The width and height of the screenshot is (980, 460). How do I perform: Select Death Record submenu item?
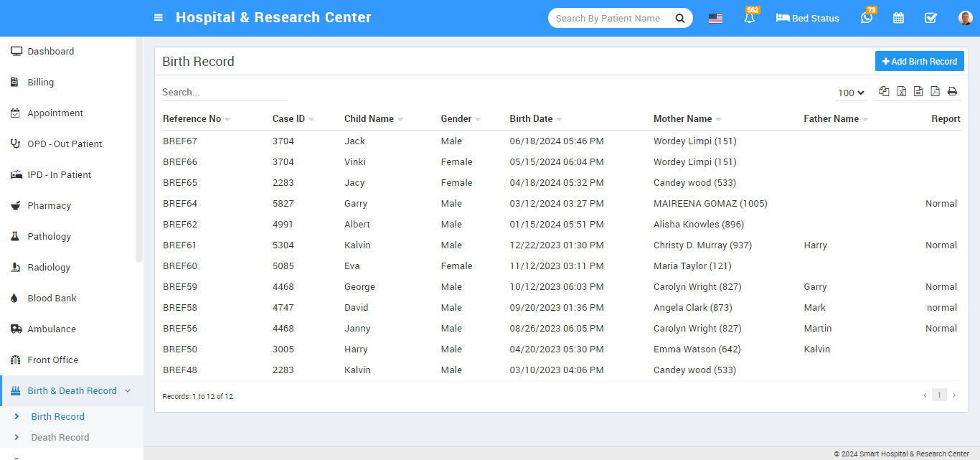[x=60, y=438]
